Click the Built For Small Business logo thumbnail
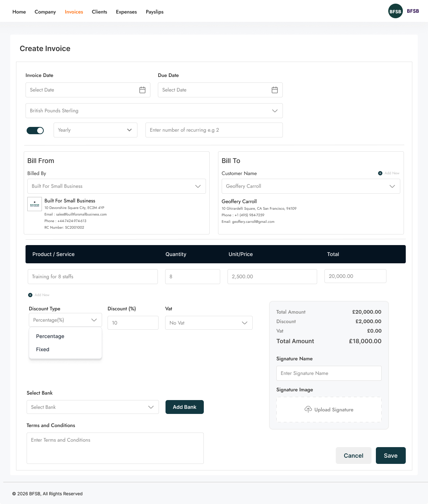The width and height of the screenshot is (428, 504). (35, 204)
